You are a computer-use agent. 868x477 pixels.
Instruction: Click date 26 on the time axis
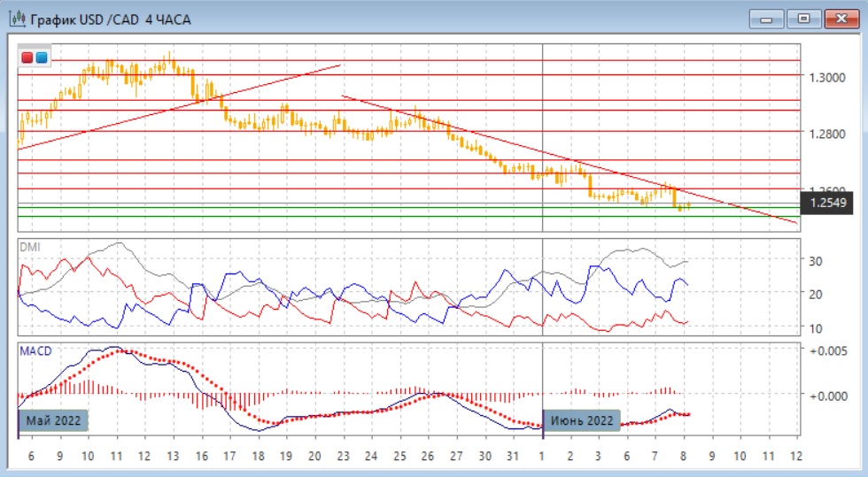click(428, 456)
